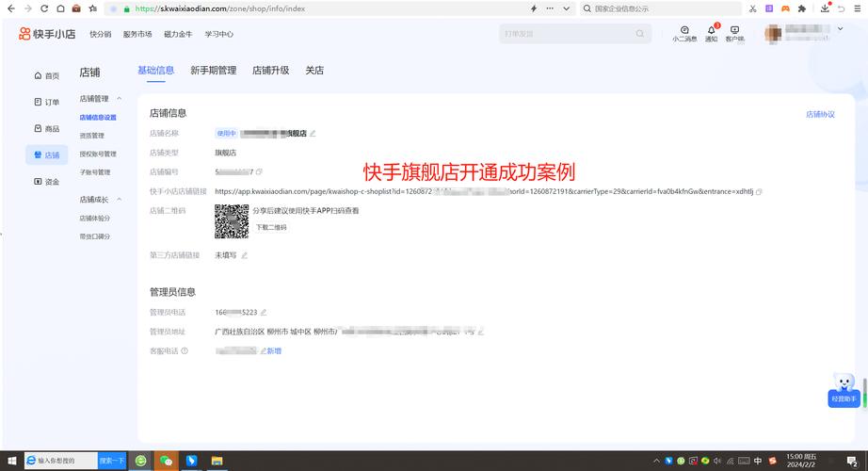Open WeChat from taskbar
Viewport: 868px width, 471px height.
click(x=166, y=461)
